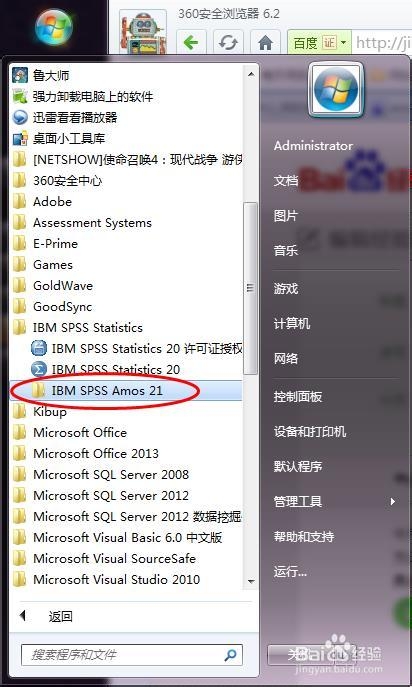412x687 pixels.
Task: Select 设备和打印机 menu entry
Action: [x=310, y=431]
